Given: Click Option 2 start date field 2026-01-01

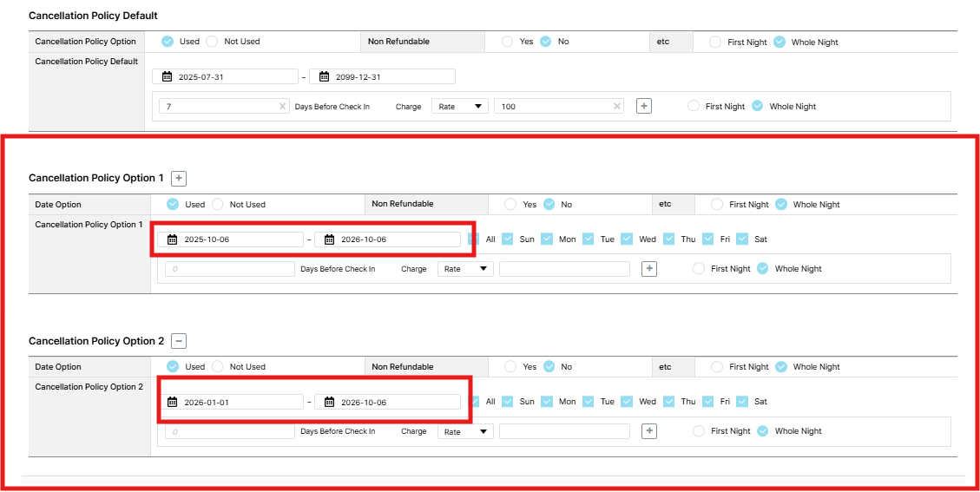Looking at the screenshot, I should point(231,402).
